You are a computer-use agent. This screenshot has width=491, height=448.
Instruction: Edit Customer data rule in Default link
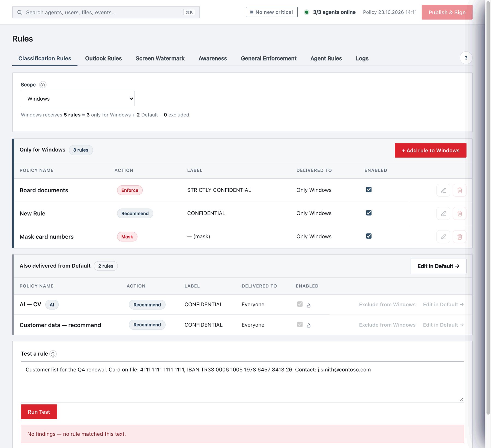point(443,325)
